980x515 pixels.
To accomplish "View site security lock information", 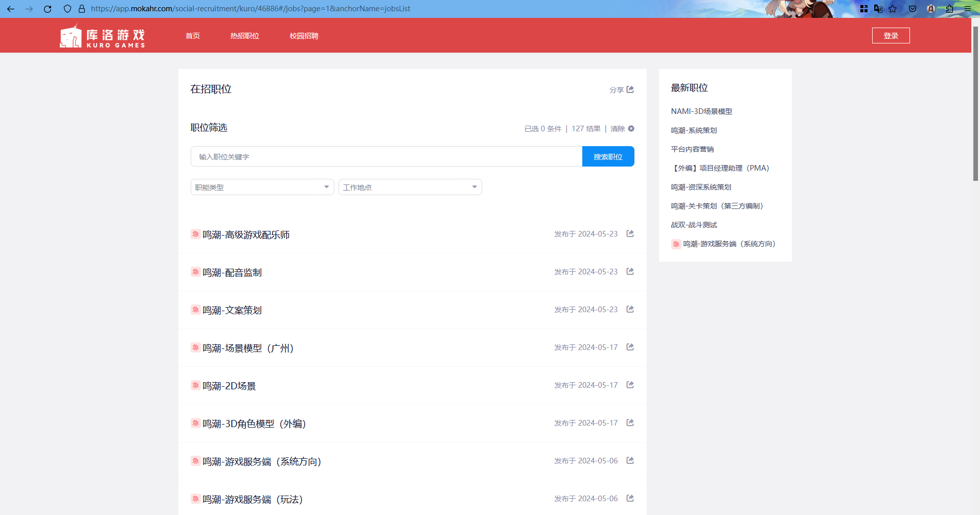I will coord(82,9).
